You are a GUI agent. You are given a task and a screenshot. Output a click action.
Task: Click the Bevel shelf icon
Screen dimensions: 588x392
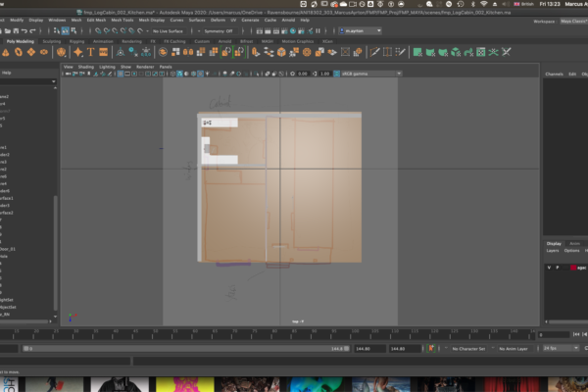(x=281, y=52)
